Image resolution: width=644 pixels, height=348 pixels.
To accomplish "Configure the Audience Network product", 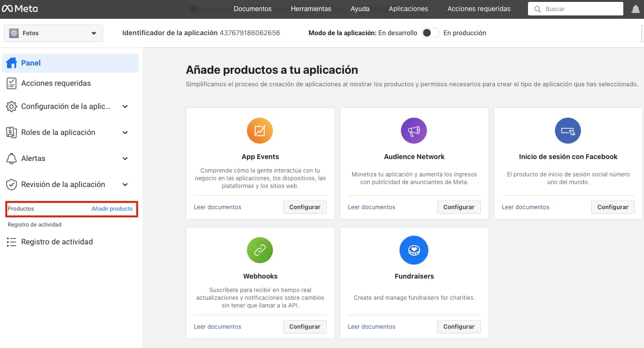I will coord(459,207).
